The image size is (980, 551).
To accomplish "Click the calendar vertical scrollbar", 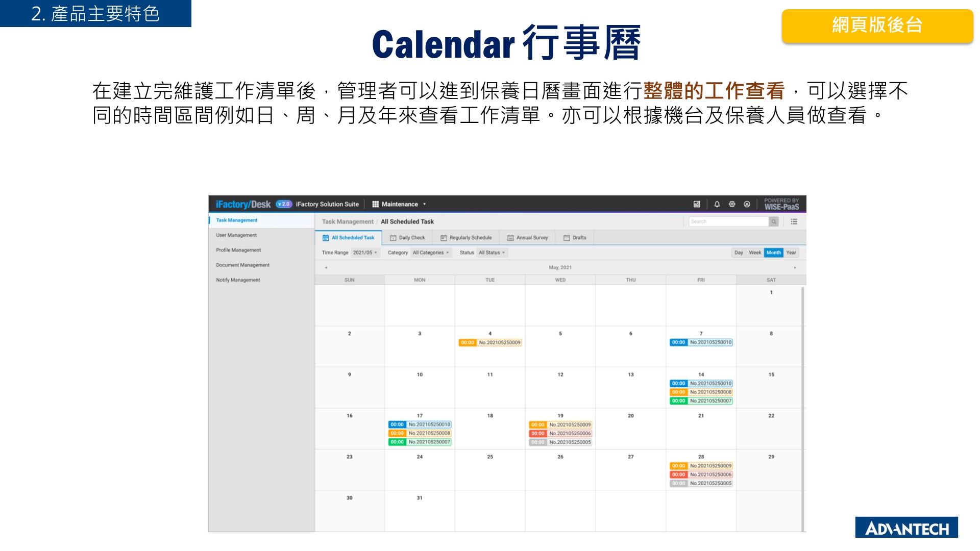I will 803,408.
